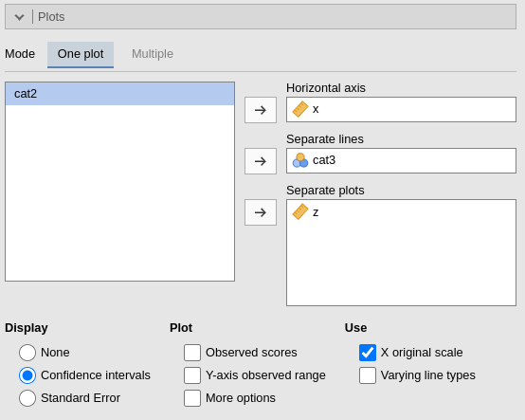Enable the Y-axis observed range checkbox
Image resolution: width=525 pixels, height=420 pixels.
pos(192,375)
